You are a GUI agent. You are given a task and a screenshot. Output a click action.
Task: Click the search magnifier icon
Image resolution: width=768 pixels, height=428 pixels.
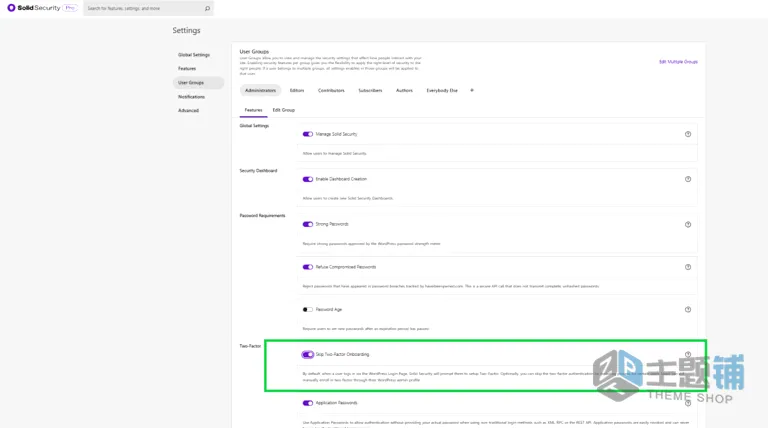[x=207, y=8]
